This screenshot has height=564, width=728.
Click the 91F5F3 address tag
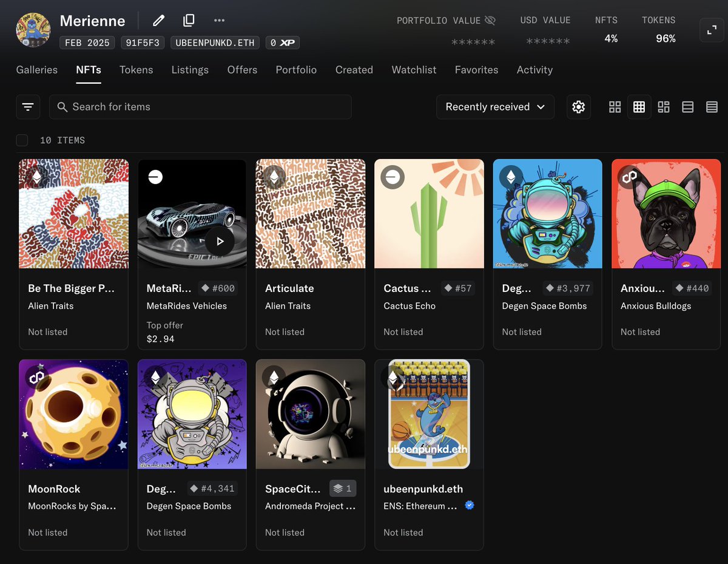(144, 42)
